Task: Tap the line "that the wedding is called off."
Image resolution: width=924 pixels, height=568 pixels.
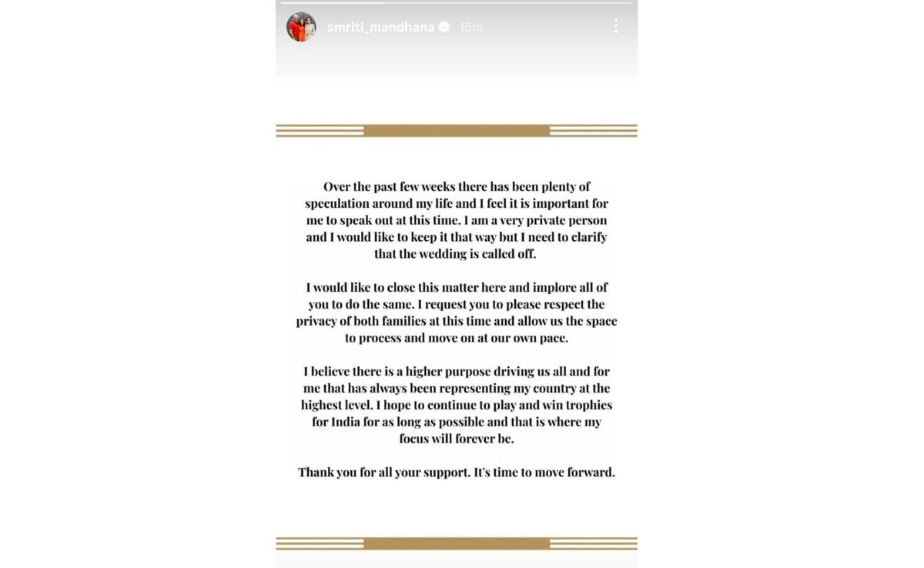Action: (455, 254)
